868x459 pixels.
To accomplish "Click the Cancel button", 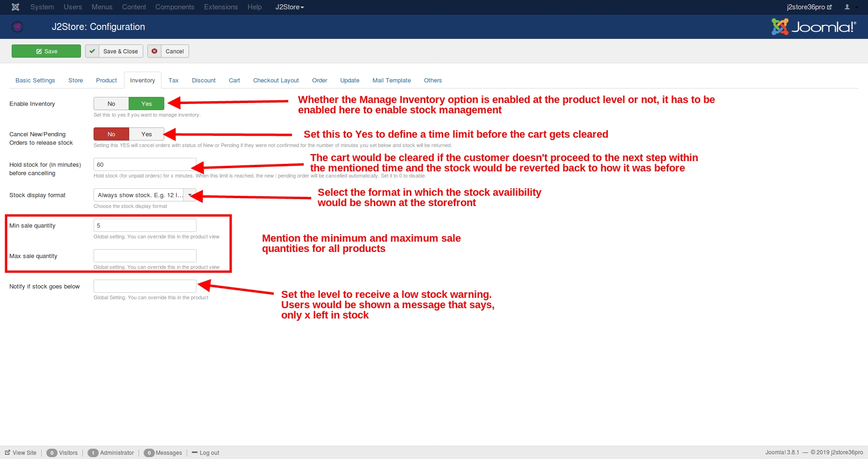I will (x=168, y=51).
